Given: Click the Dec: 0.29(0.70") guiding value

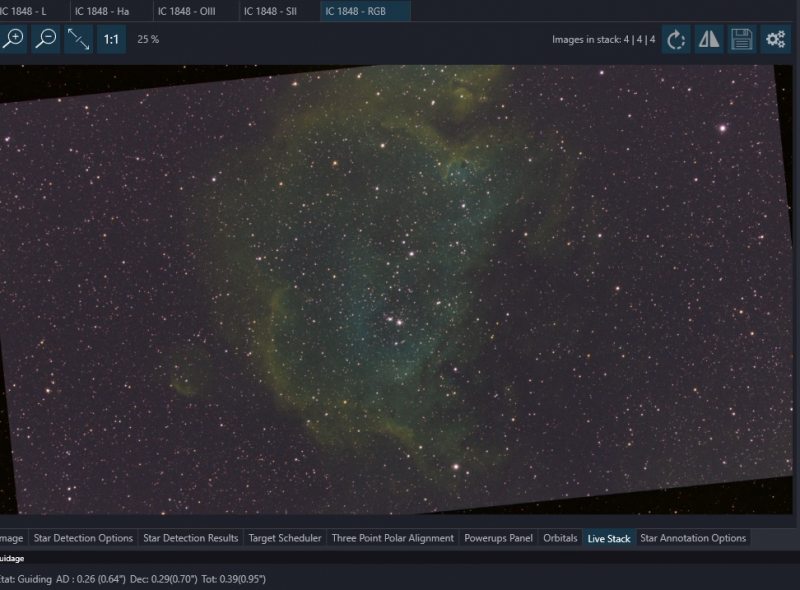Looking at the screenshot, I should click(164, 579).
